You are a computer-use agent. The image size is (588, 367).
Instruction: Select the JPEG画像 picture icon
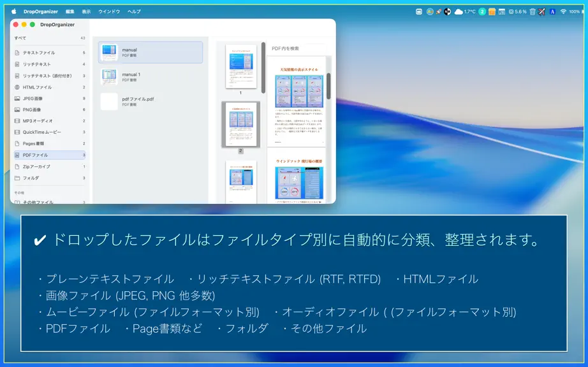click(17, 99)
